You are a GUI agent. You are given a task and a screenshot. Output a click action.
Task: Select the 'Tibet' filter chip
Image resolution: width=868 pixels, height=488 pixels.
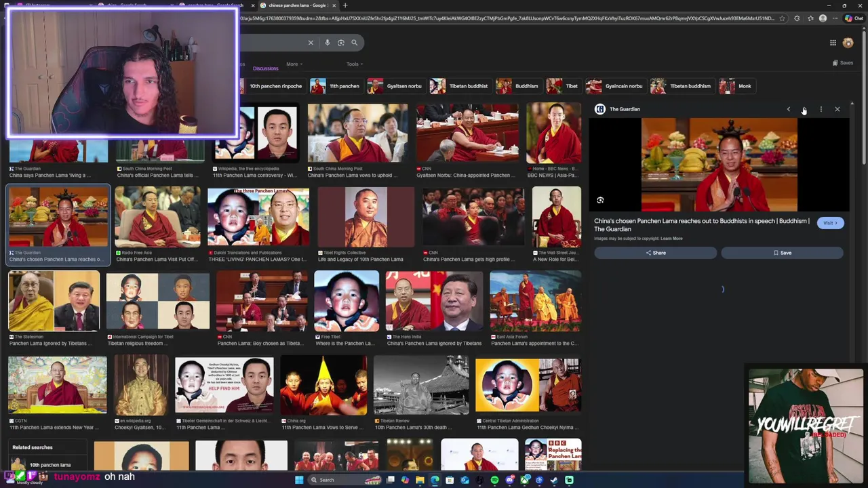tap(564, 86)
